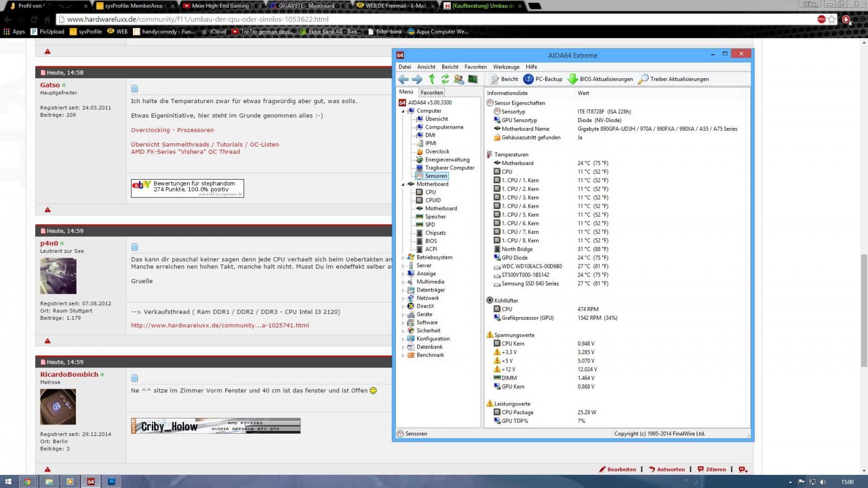
Task: Select the CPU Package power row
Action: pos(617,413)
